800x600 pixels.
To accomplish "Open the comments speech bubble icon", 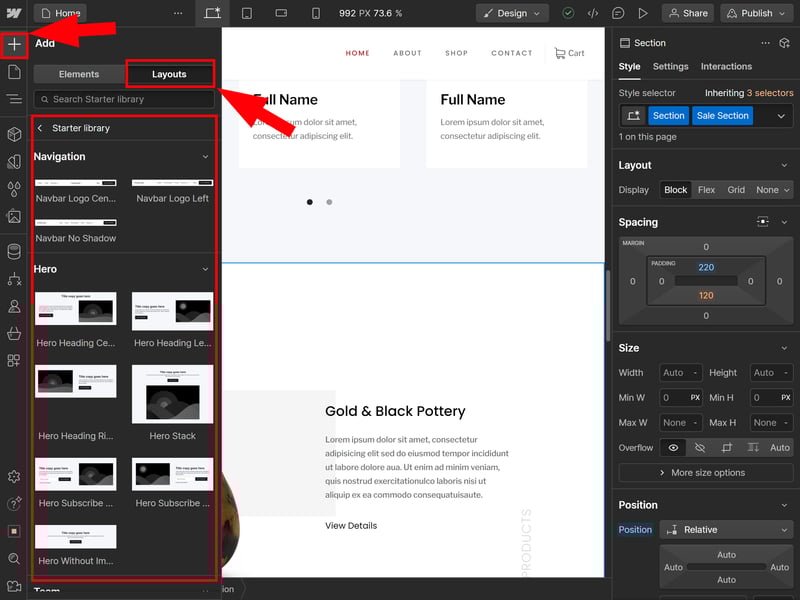I will pyautogui.click(x=618, y=13).
